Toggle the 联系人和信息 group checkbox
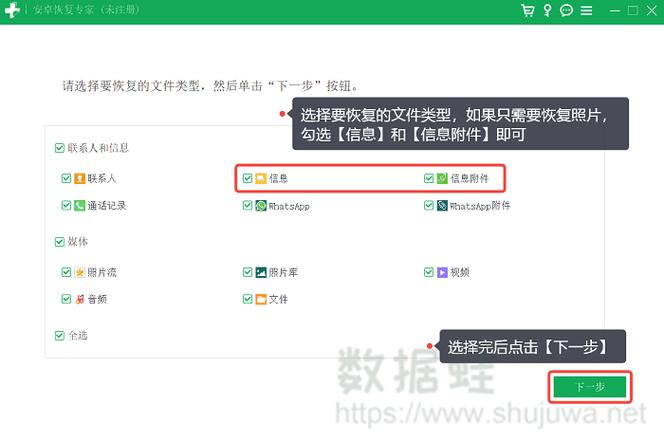The height and width of the screenshot is (442, 664). [x=59, y=148]
